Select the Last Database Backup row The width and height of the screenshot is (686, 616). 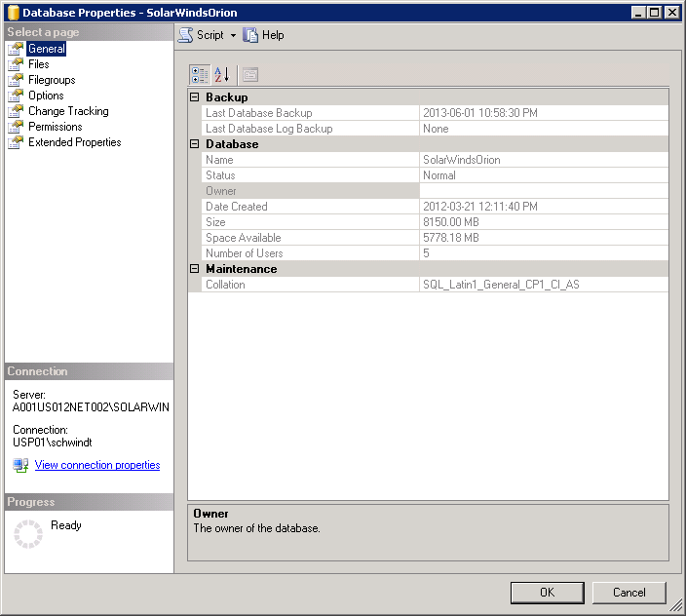coord(435,113)
